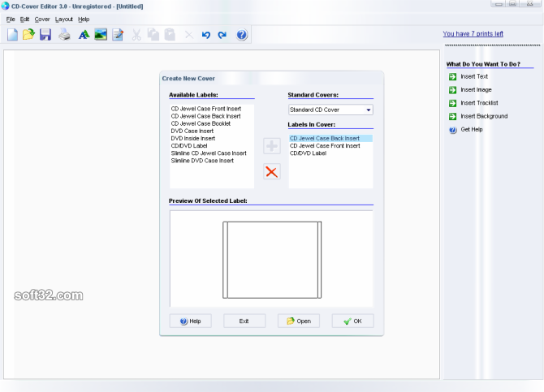
Task: Open the Edit menu
Action: 24,19
